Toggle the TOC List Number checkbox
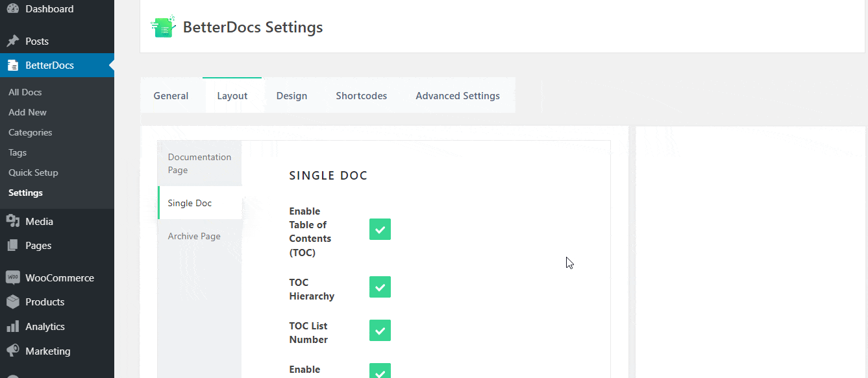Screen dimensions: 868x378 380,331
